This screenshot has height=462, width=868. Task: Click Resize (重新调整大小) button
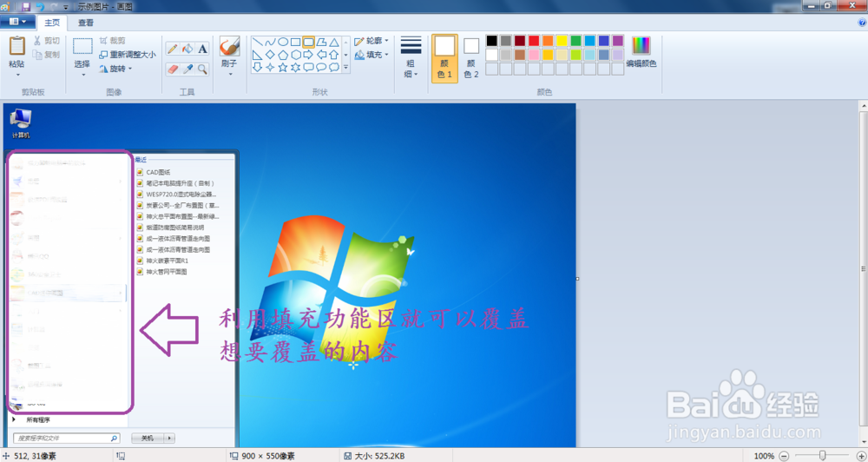coord(128,55)
